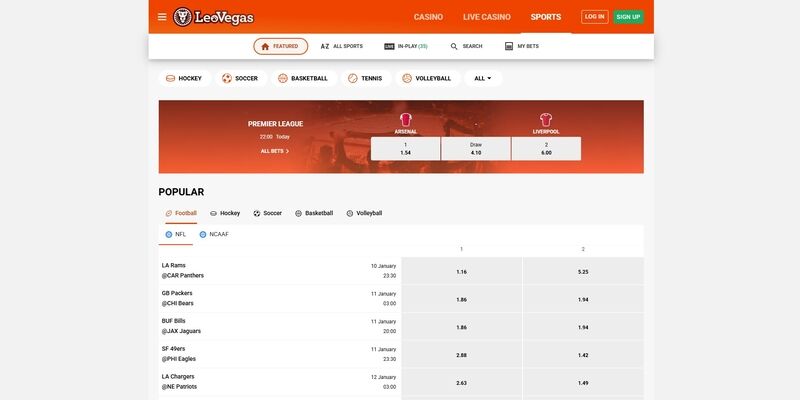Expand the All sports dropdown

coord(483,79)
